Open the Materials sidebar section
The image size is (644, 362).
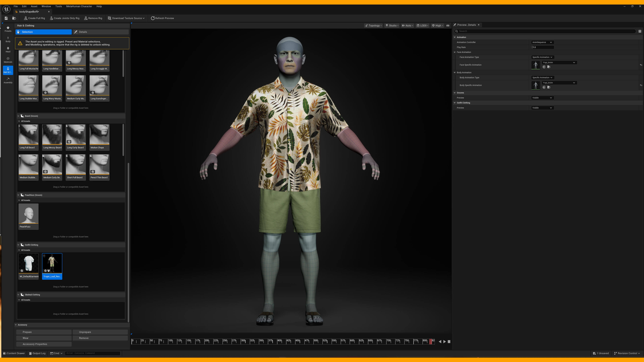tap(8, 60)
